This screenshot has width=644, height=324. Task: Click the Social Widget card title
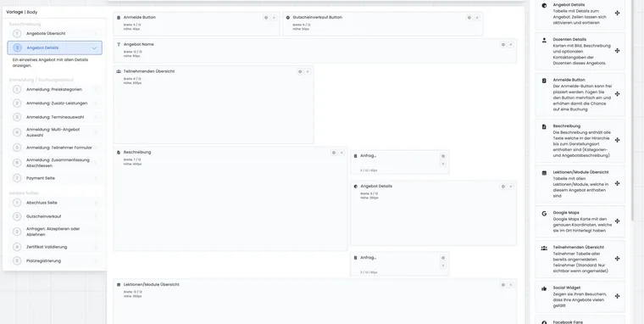coord(566,288)
